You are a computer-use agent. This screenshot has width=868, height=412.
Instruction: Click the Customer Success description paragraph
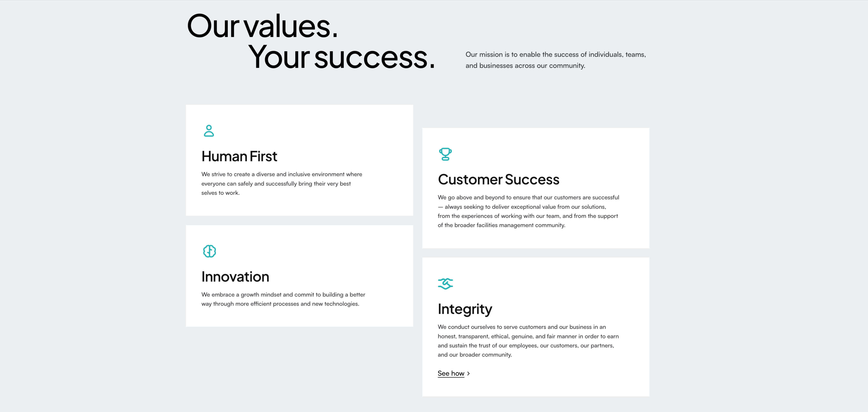[528, 211]
